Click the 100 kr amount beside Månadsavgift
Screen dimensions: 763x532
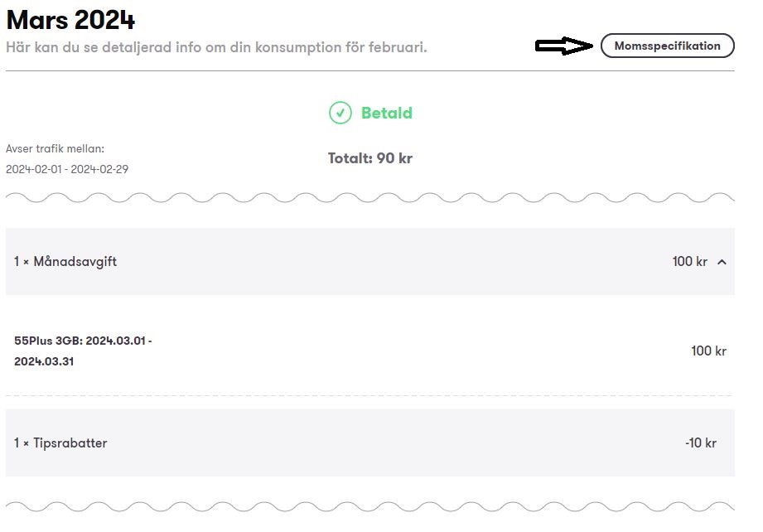coord(689,262)
